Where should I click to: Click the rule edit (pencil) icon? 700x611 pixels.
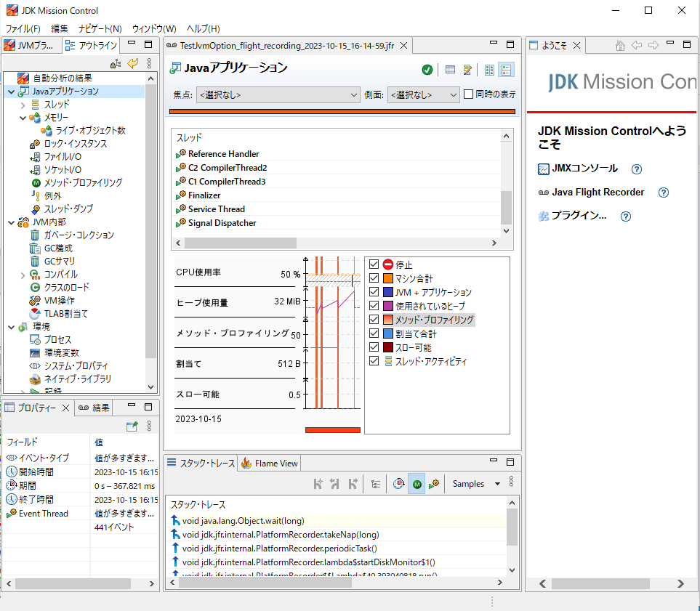468,70
